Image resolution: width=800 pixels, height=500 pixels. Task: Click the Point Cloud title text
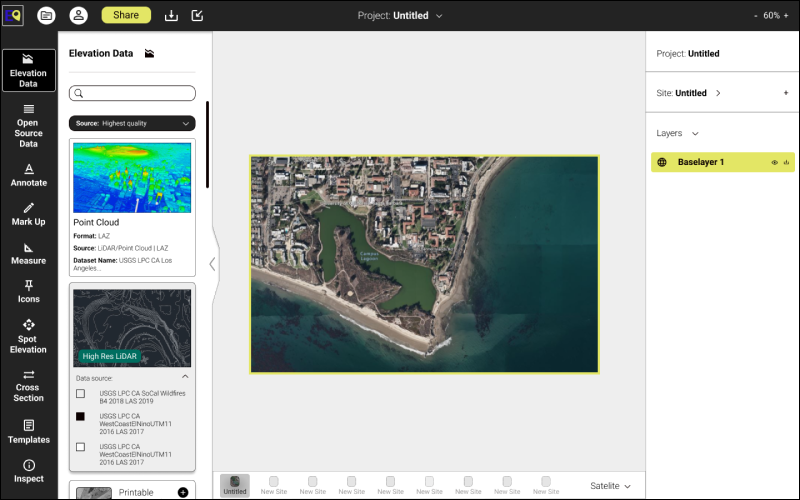pyautogui.click(x=96, y=222)
